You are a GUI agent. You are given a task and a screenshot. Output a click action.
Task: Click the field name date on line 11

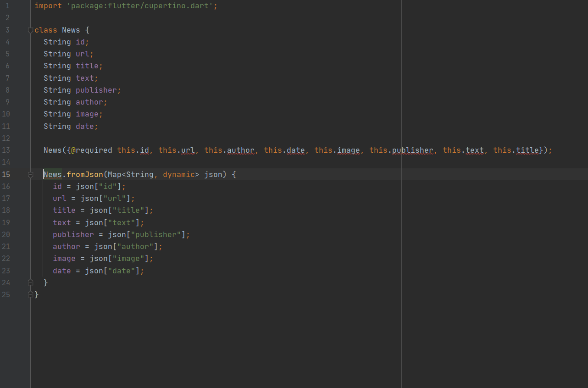point(85,126)
